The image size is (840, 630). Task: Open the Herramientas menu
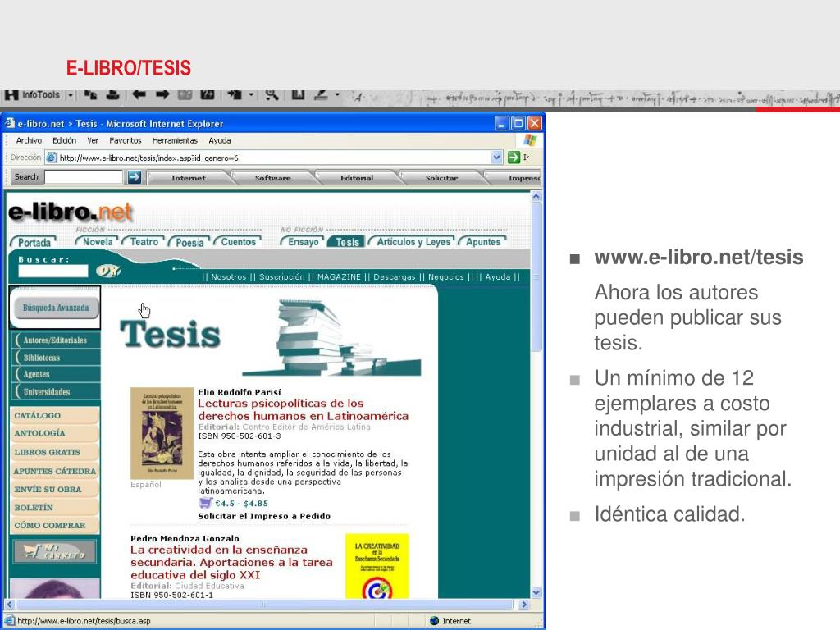click(175, 140)
